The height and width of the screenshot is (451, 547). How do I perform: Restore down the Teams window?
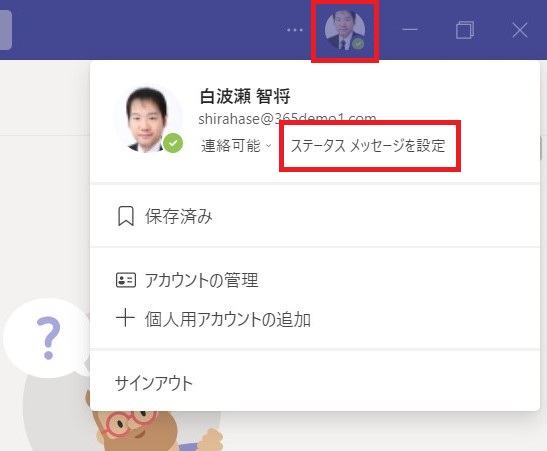[x=465, y=30]
